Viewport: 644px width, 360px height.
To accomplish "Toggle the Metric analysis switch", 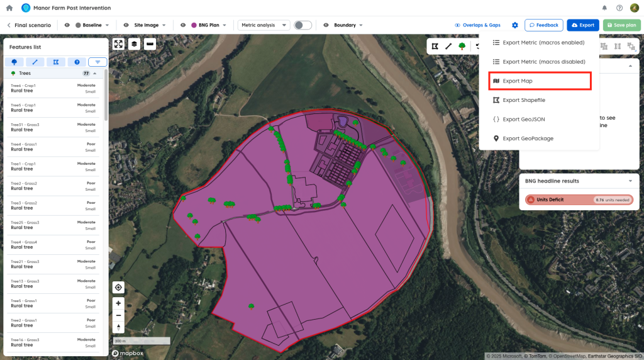I will [x=303, y=25].
